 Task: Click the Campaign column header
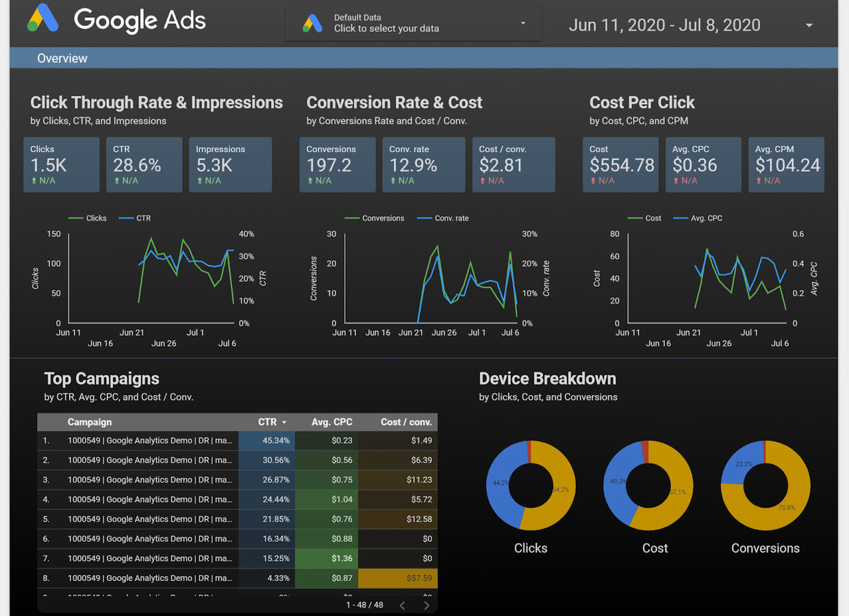[x=90, y=422]
